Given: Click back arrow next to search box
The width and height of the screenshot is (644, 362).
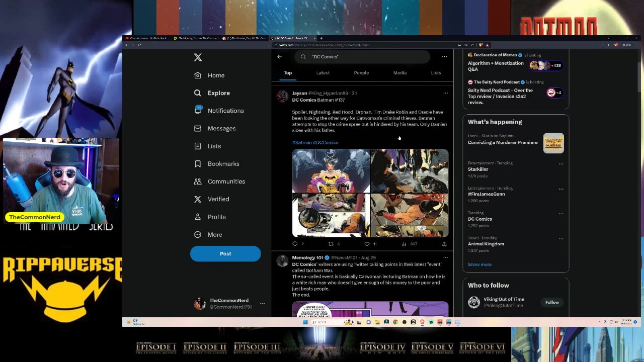Looking at the screenshot, I should [279, 57].
